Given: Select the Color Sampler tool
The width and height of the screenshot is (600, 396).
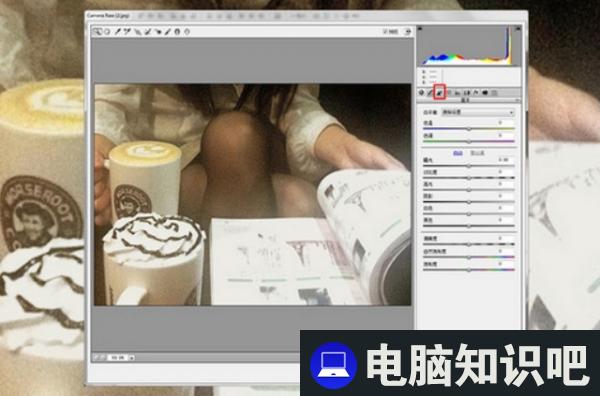Looking at the screenshot, I should (127, 32).
